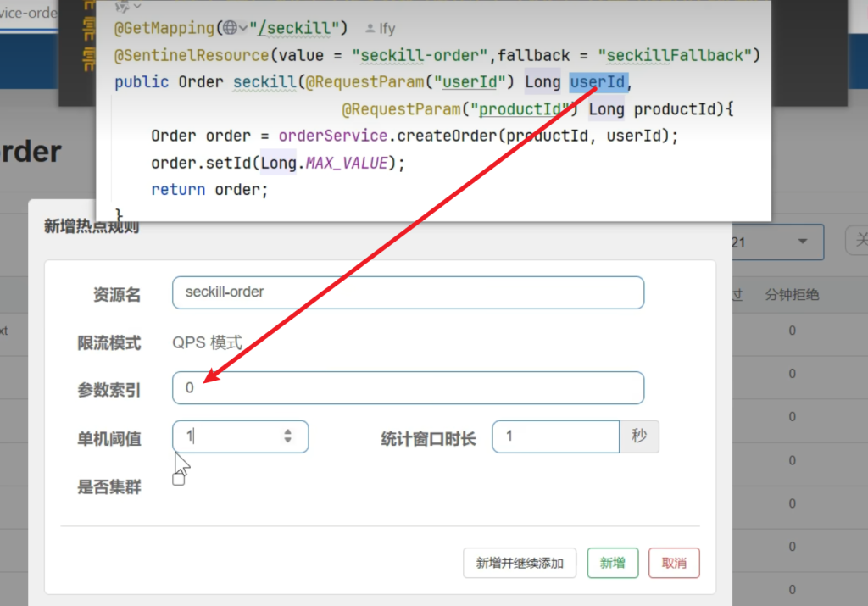Click the globe icon beside @GetMapping
Viewport: 868px width, 606px height.
229,28
